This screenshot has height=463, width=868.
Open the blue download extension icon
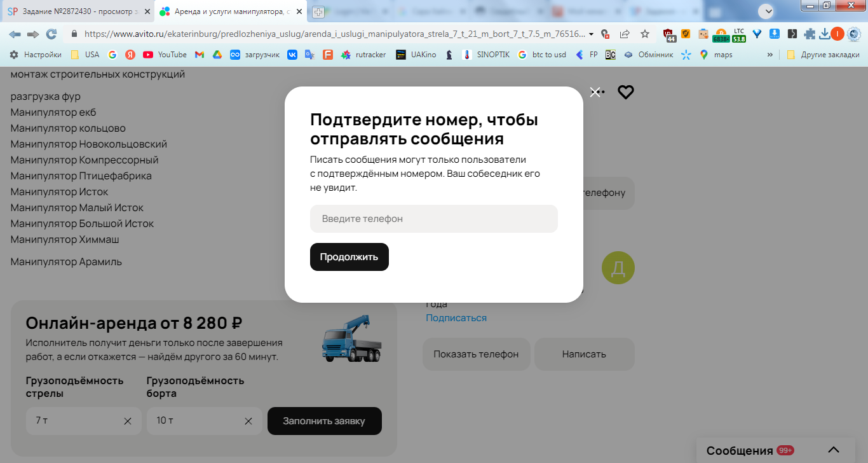(775, 34)
